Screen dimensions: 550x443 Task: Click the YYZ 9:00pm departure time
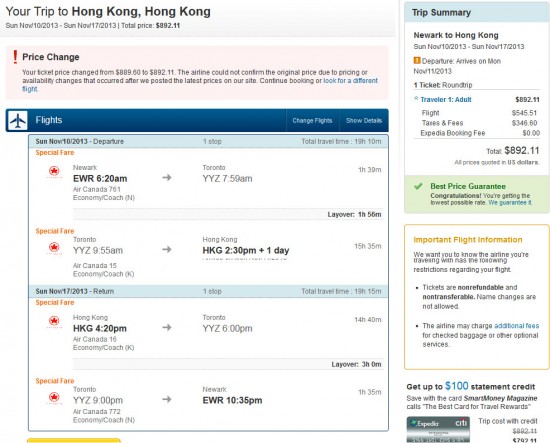click(x=98, y=400)
